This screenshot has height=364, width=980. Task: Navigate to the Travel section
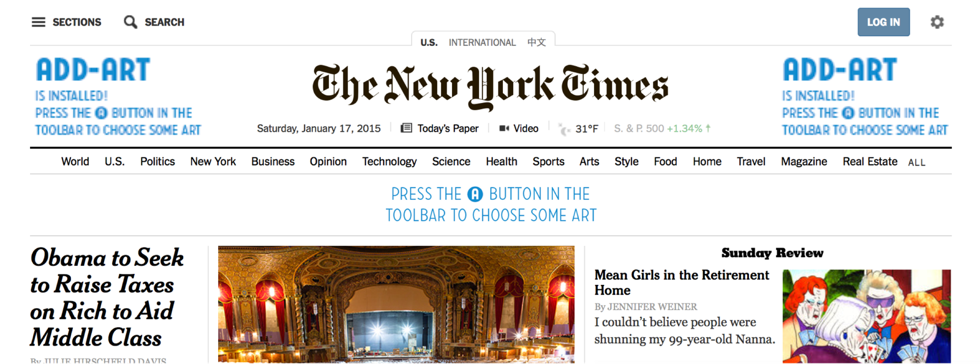751,161
